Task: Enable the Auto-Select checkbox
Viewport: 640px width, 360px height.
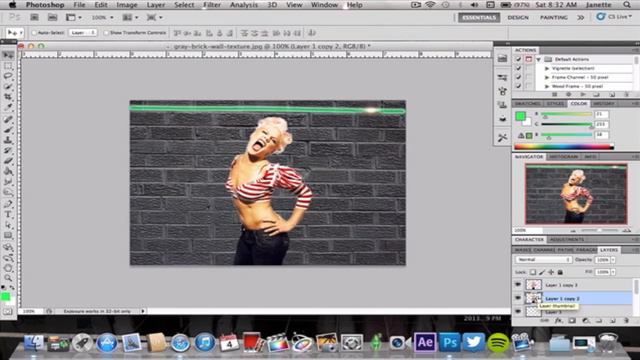Action: coord(34,33)
